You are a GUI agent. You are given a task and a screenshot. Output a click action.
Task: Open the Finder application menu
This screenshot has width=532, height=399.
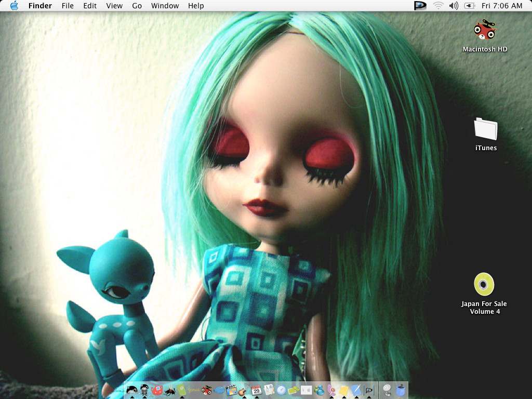tap(40, 6)
